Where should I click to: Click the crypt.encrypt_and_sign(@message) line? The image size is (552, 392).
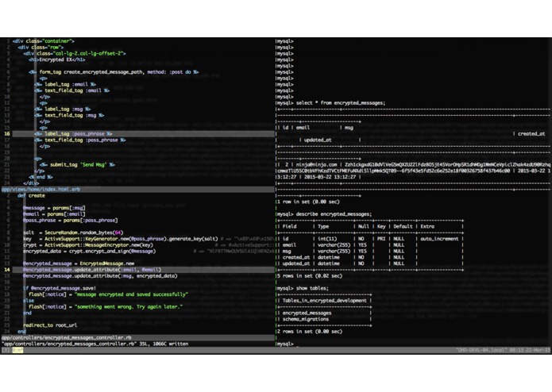90,251
